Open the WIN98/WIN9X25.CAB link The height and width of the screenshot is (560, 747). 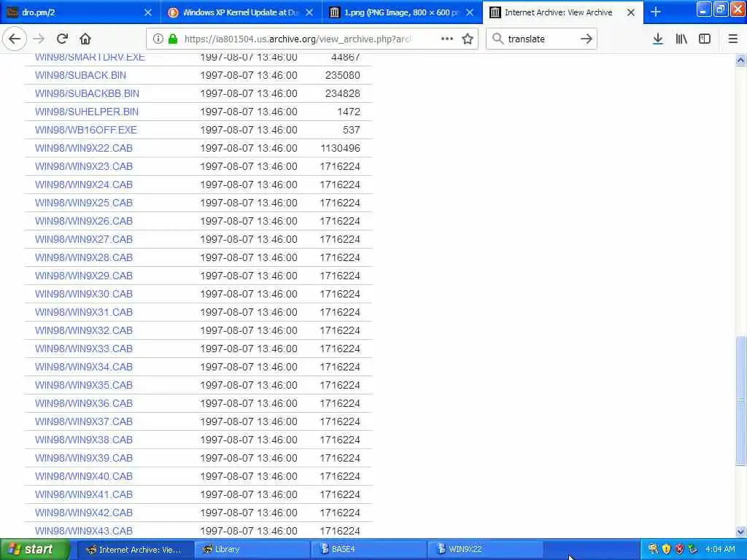pos(84,203)
